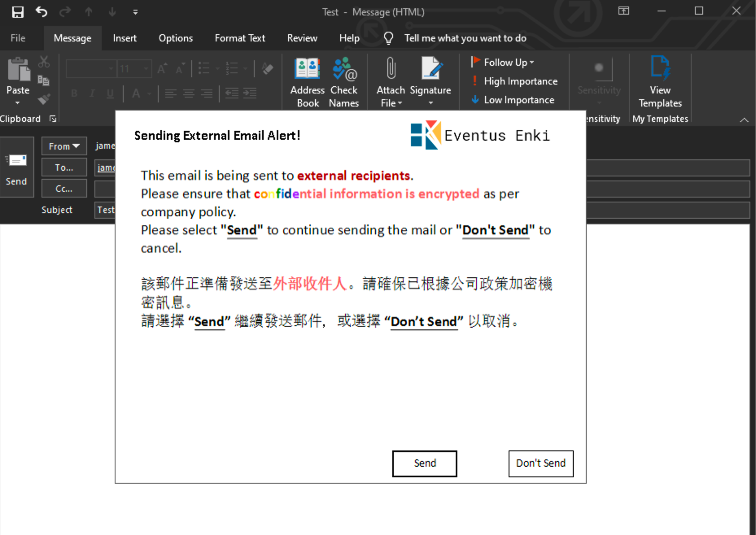Open the Font Color dropdown arrow
Image resolution: width=756 pixels, height=535 pixels.
click(x=149, y=94)
